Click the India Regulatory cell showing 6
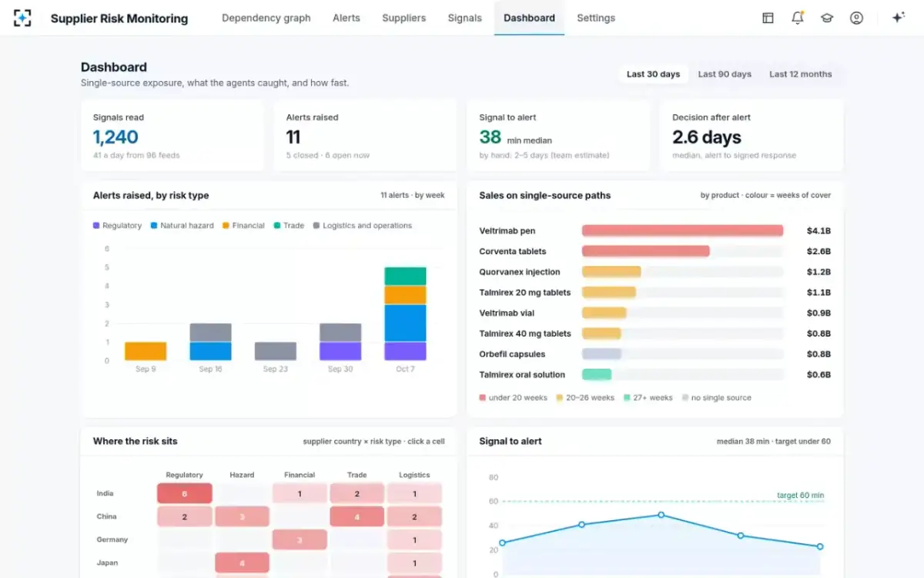The width and height of the screenshot is (924, 578). point(185,493)
